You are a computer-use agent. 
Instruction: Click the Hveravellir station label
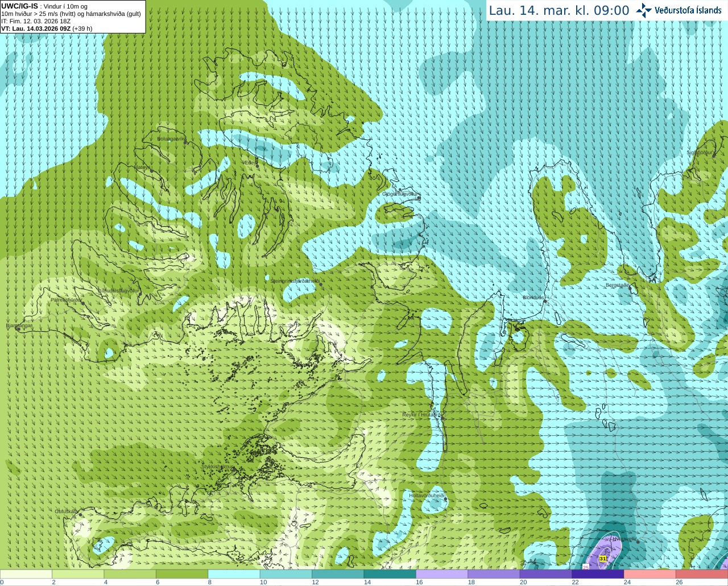point(623,538)
